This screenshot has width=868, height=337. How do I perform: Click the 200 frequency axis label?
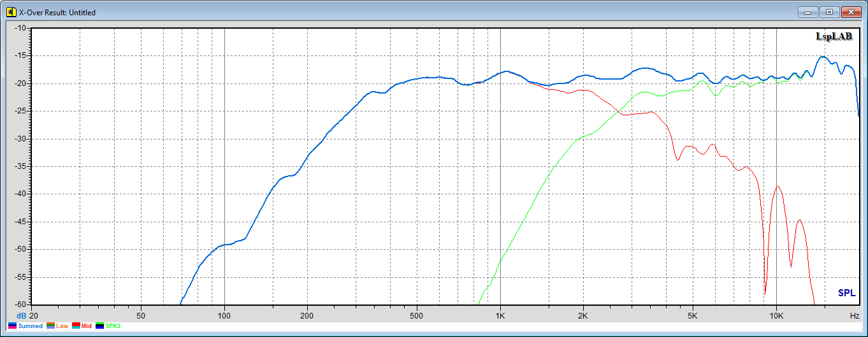[x=307, y=315]
